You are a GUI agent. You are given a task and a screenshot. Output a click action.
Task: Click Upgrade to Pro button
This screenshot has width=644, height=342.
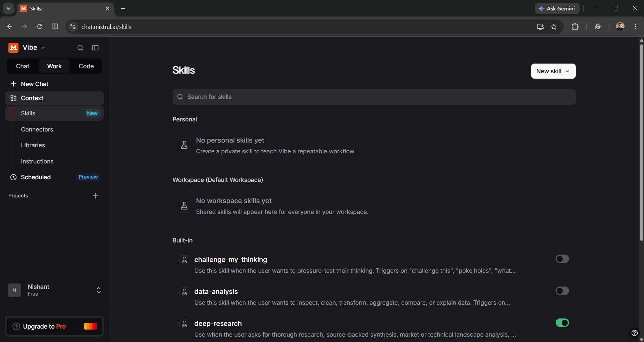(54, 326)
